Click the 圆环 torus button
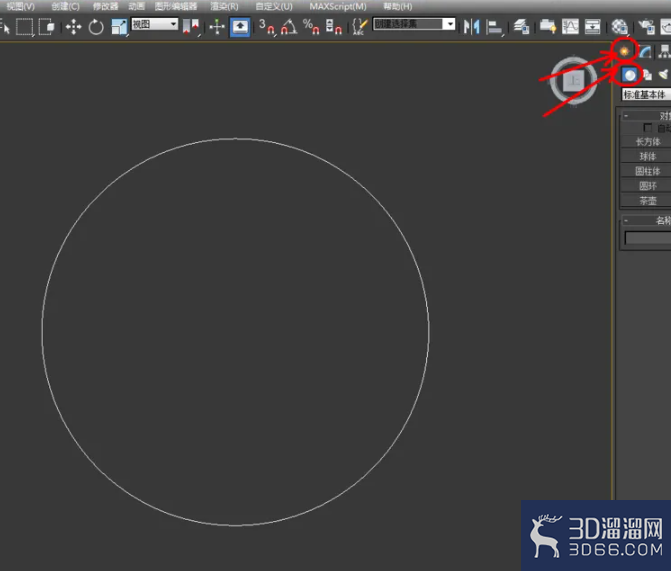Viewport: 671px width, 571px height. [x=646, y=186]
